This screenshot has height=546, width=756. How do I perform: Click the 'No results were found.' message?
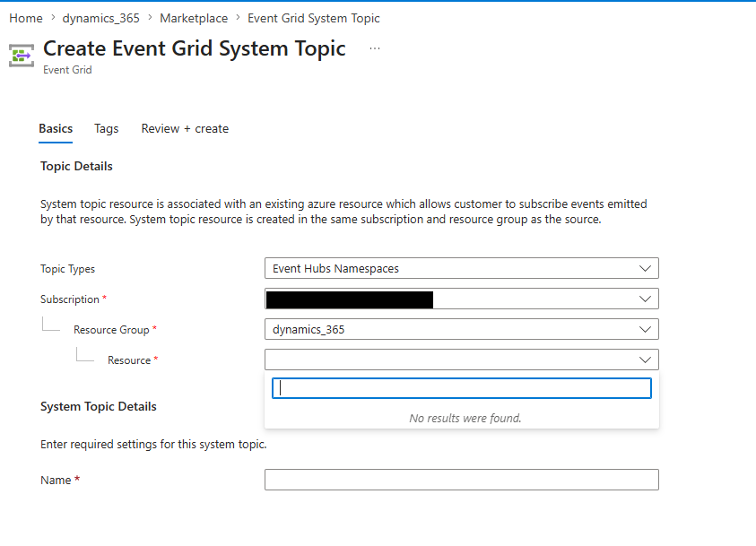coord(465,419)
